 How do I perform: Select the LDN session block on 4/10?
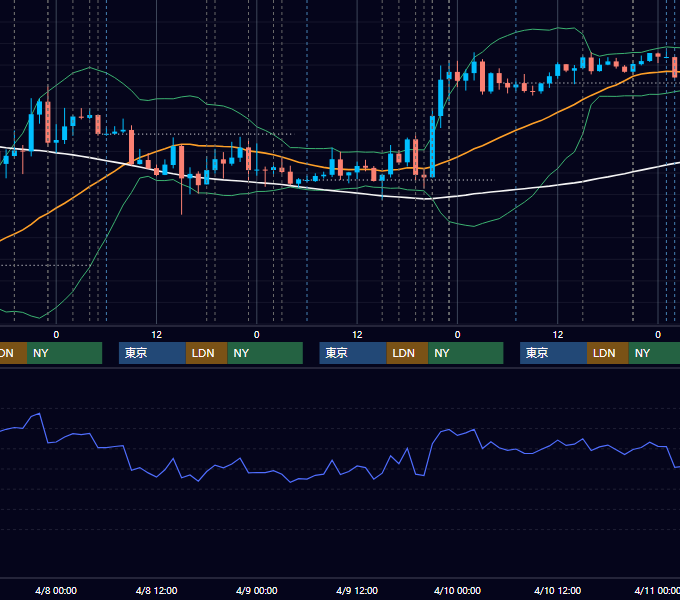608,353
